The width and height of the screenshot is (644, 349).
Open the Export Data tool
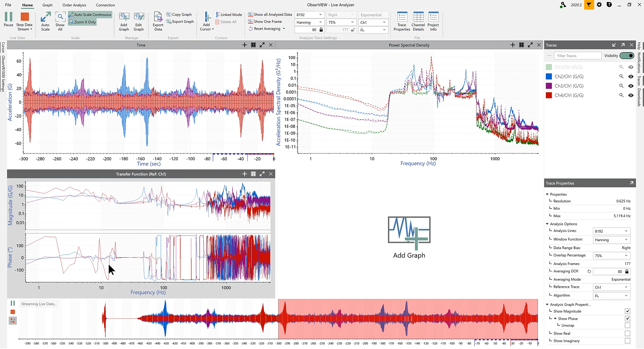[x=157, y=21]
